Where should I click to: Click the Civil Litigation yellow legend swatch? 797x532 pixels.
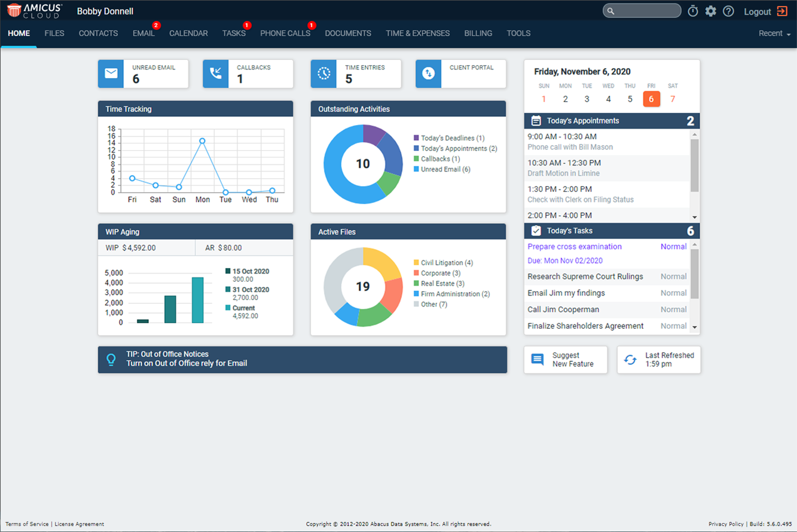(416, 262)
